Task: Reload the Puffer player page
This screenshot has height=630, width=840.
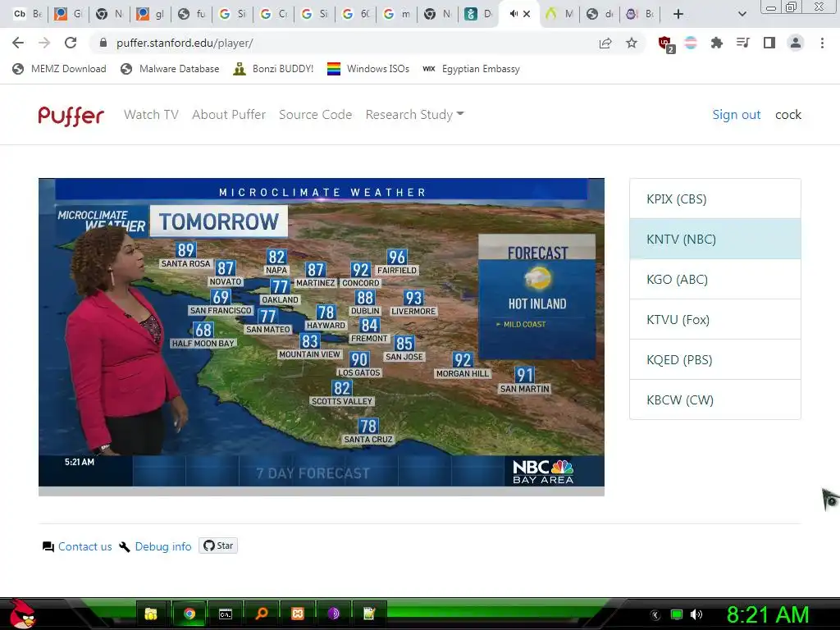Action: [x=71, y=43]
